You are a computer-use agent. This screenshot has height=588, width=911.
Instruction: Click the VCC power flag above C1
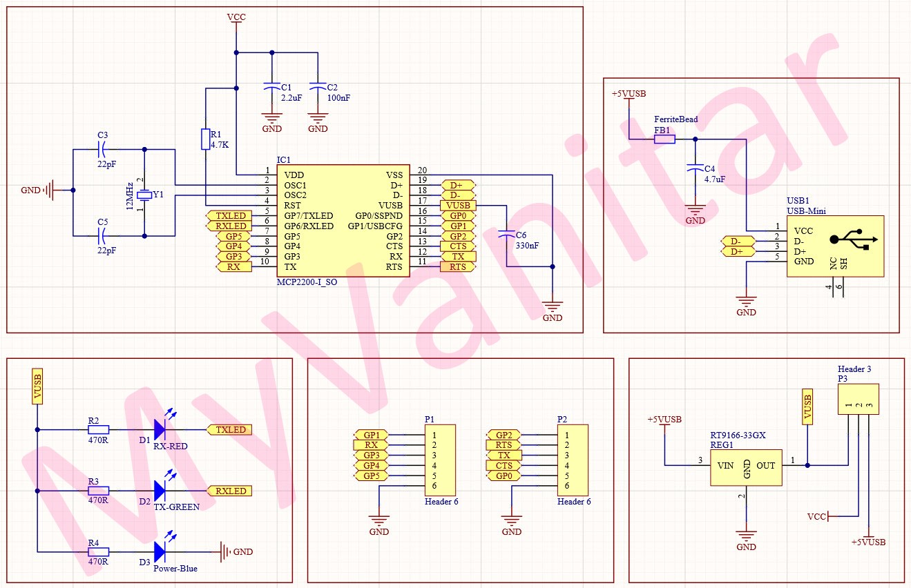point(236,19)
